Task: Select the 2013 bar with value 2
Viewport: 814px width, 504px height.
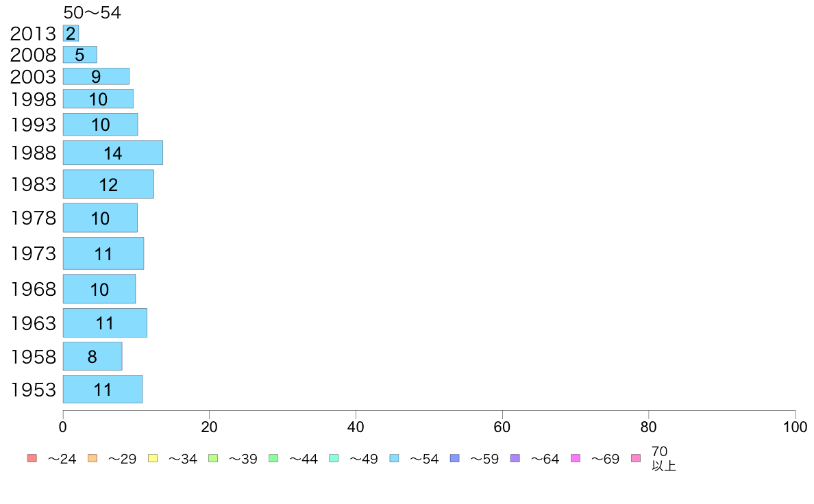Action: point(71,34)
